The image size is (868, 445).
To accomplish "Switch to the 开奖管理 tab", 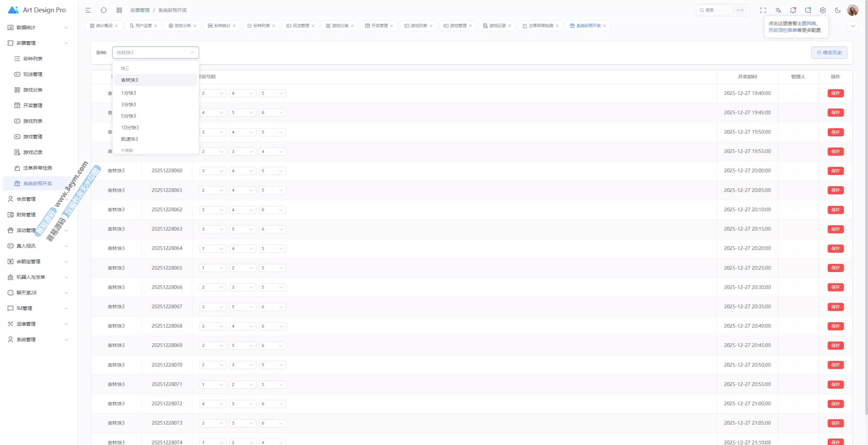I will point(379,26).
